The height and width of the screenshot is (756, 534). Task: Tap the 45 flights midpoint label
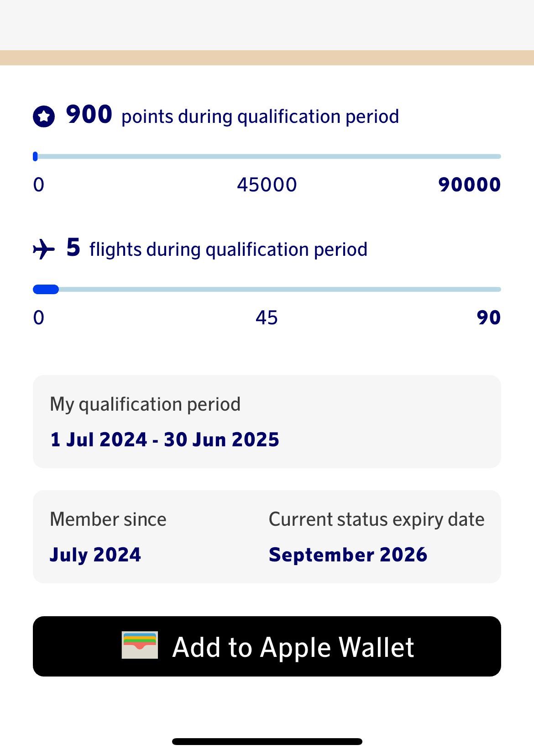point(267,318)
